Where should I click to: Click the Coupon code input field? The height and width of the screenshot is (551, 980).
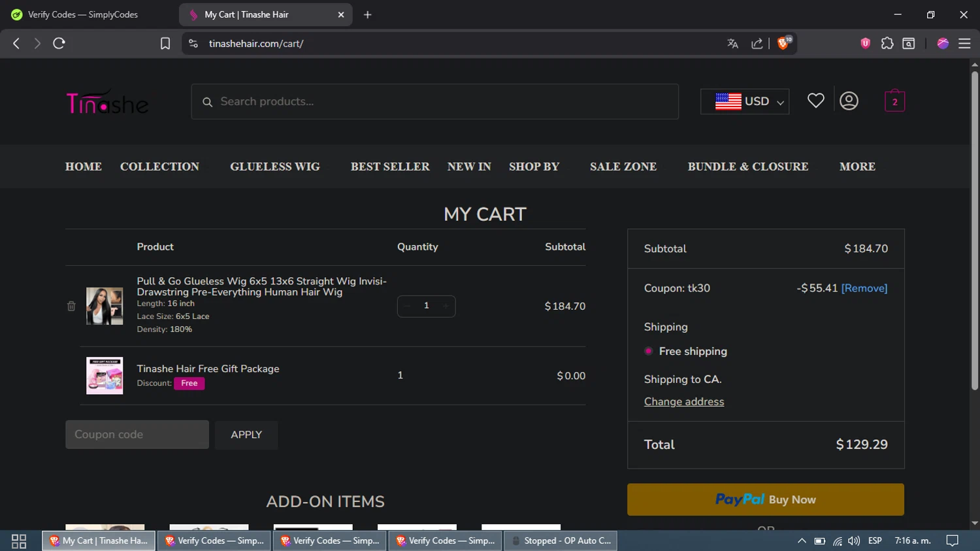click(x=137, y=435)
